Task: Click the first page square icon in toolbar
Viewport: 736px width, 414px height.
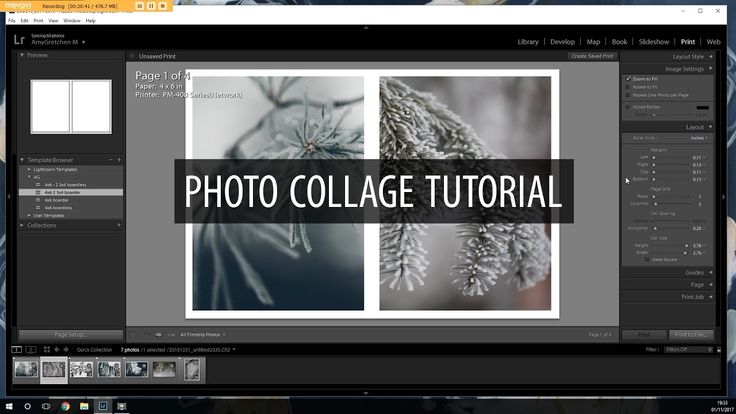Action: click(133, 335)
